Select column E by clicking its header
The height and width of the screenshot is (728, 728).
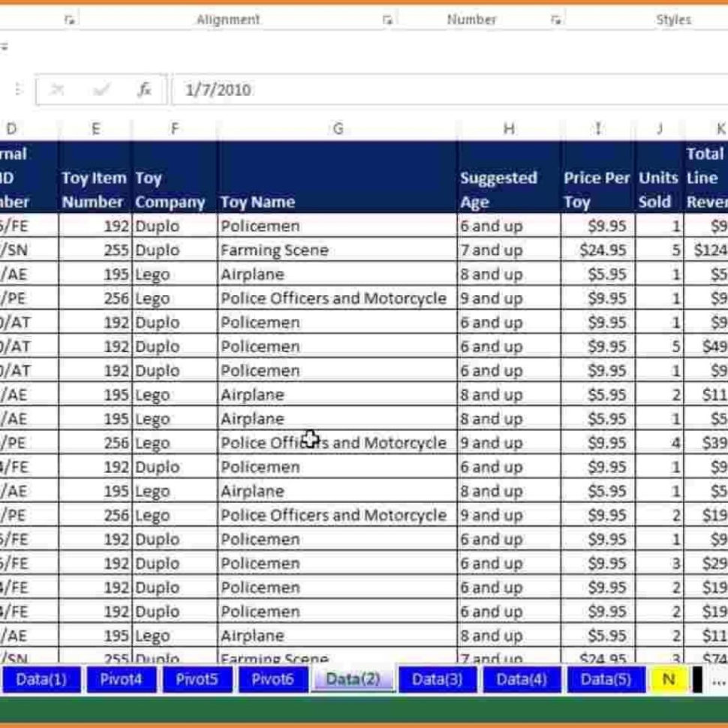pyautogui.click(x=95, y=128)
